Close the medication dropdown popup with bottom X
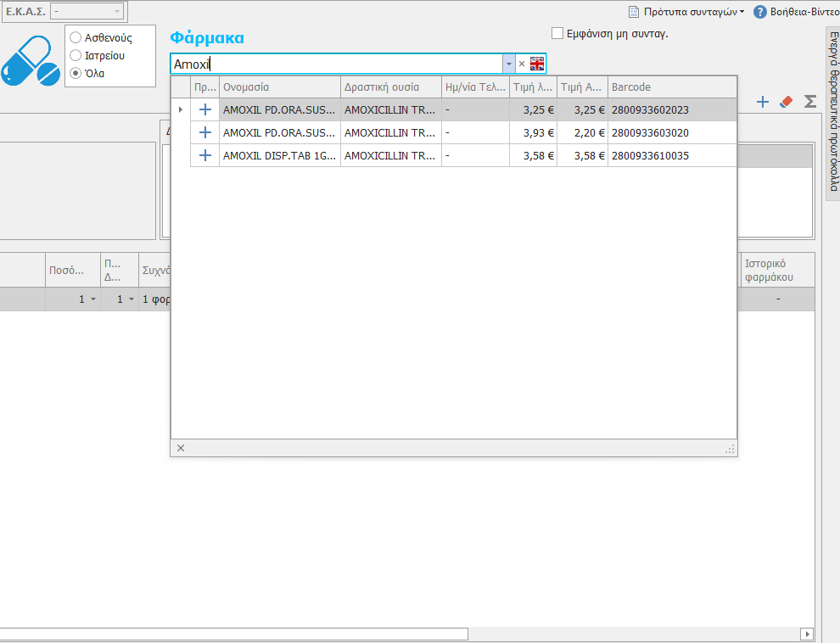840x643 pixels. [180, 448]
